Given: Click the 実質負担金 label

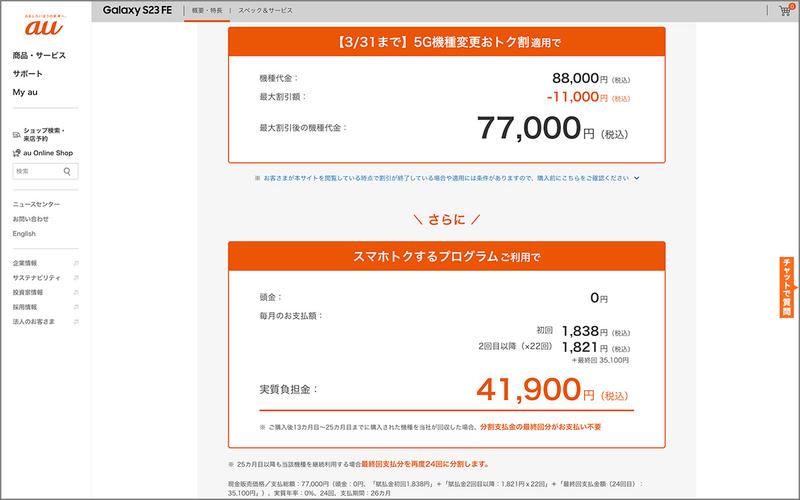Looking at the screenshot, I should (x=289, y=389).
